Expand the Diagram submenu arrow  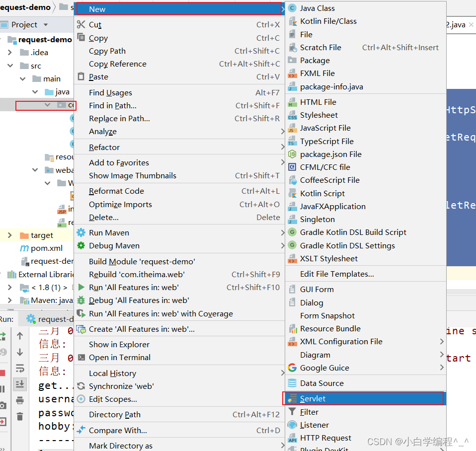pos(442,355)
